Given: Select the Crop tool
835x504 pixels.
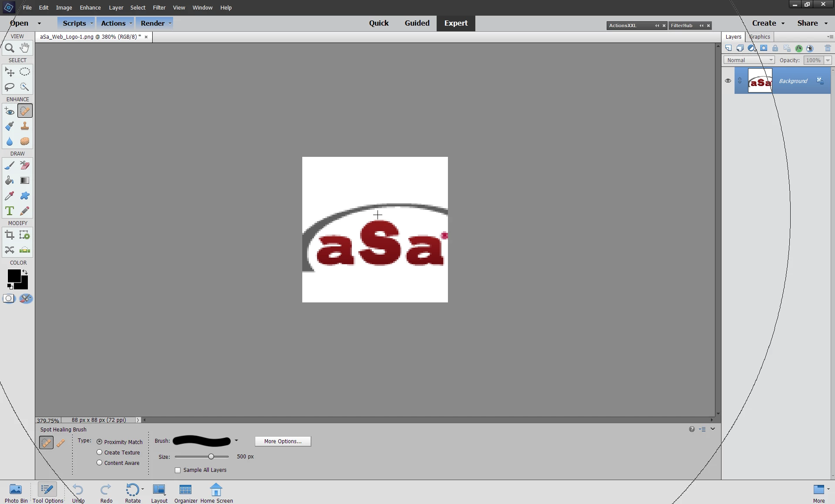Looking at the screenshot, I should 10,235.
